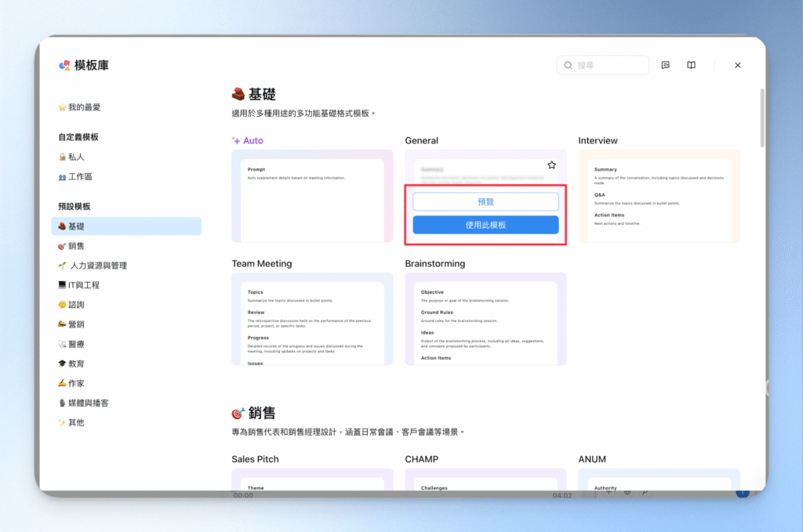Go to the 銷售 sidebar category
The width and height of the screenshot is (803, 532).
[x=71, y=246]
